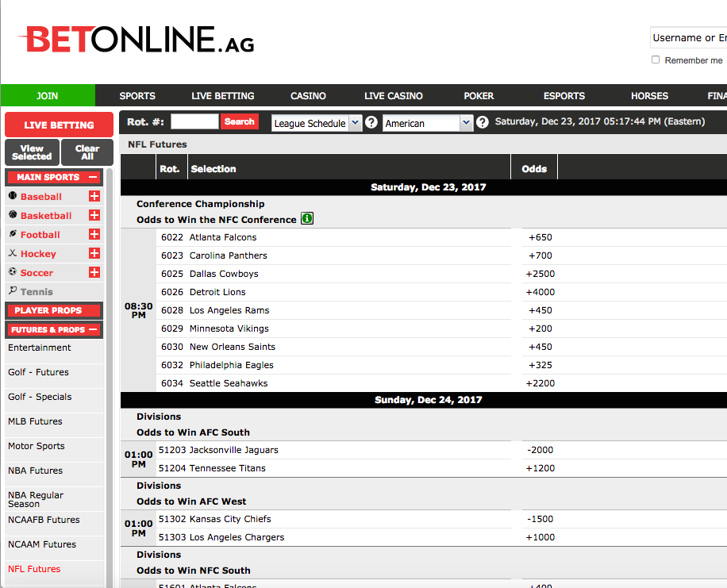Viewport: 727px width, 588px height.
Task: Open the Golf - Specials link
Action: [40, 397]
